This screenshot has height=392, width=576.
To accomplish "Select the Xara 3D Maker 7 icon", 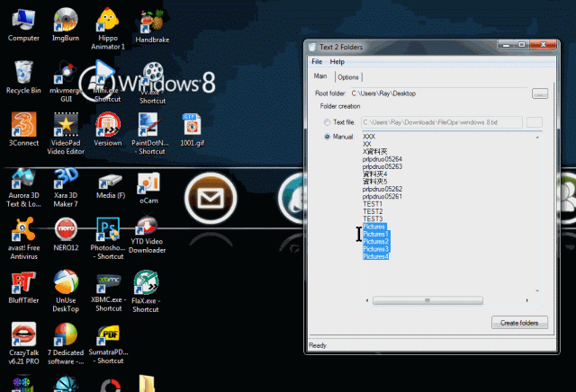I will click(66, 188).
